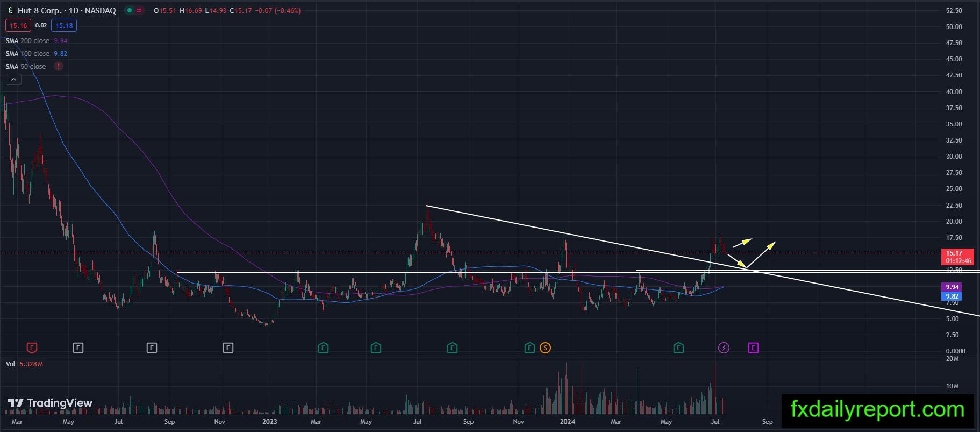
Task: Click the 25.00 price axis label
Action: click(x=954, y=189)
